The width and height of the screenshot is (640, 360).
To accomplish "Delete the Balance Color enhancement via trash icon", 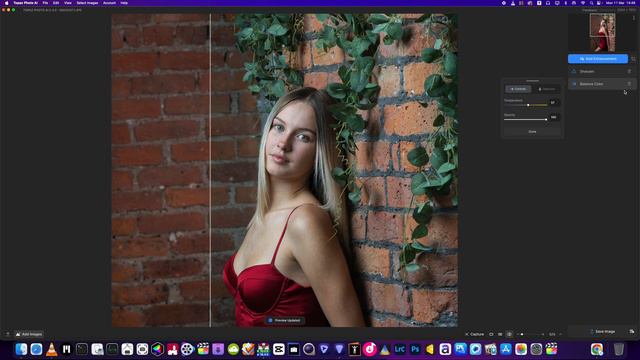I will point(629,84).
